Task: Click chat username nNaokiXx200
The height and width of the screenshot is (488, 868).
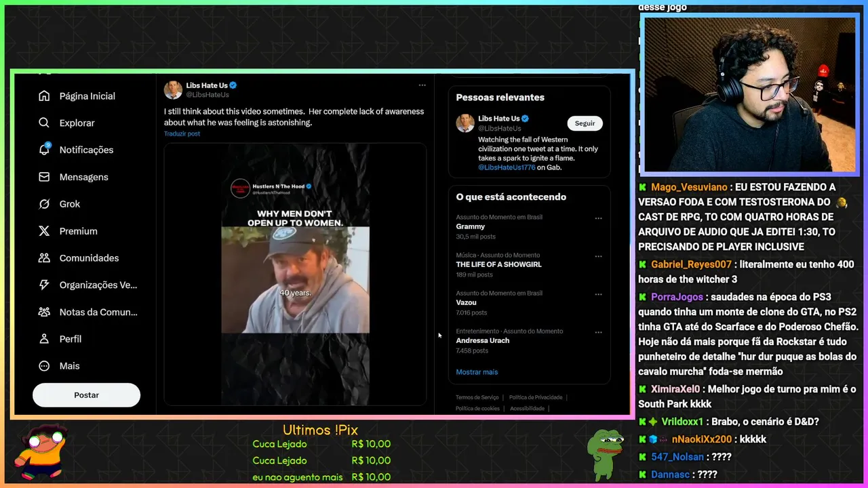Action: 702,439
